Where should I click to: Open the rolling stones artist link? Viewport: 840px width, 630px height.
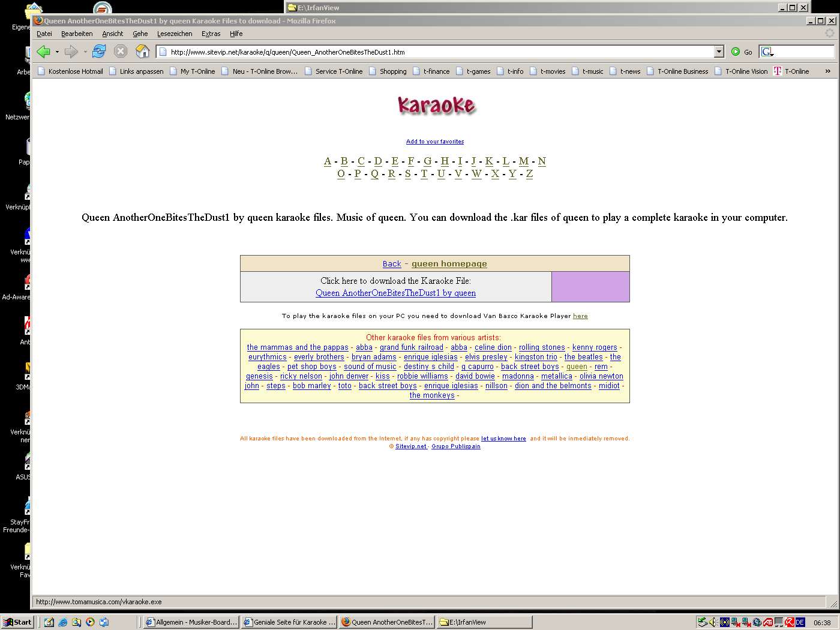pos(542,347)
